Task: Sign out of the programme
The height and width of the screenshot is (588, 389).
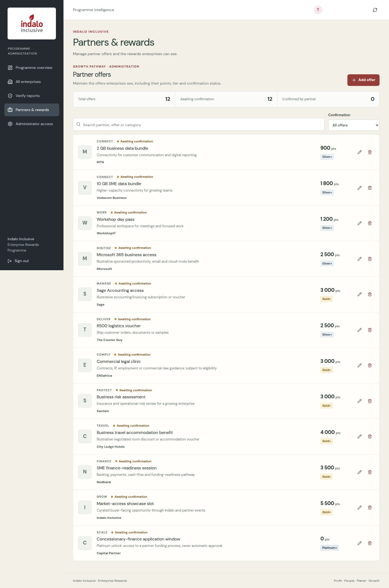Action: click(18, 261)
